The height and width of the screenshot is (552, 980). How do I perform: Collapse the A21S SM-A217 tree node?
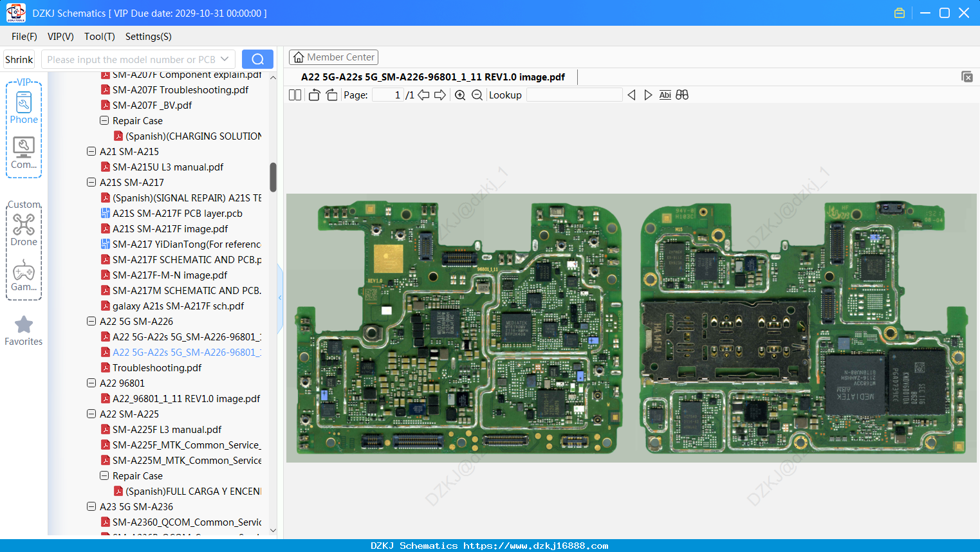[x=91, y=182]
